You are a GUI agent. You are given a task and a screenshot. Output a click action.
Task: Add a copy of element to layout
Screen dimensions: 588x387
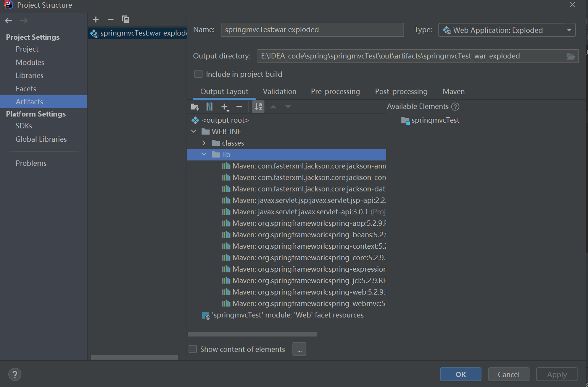tap(225, 107)
